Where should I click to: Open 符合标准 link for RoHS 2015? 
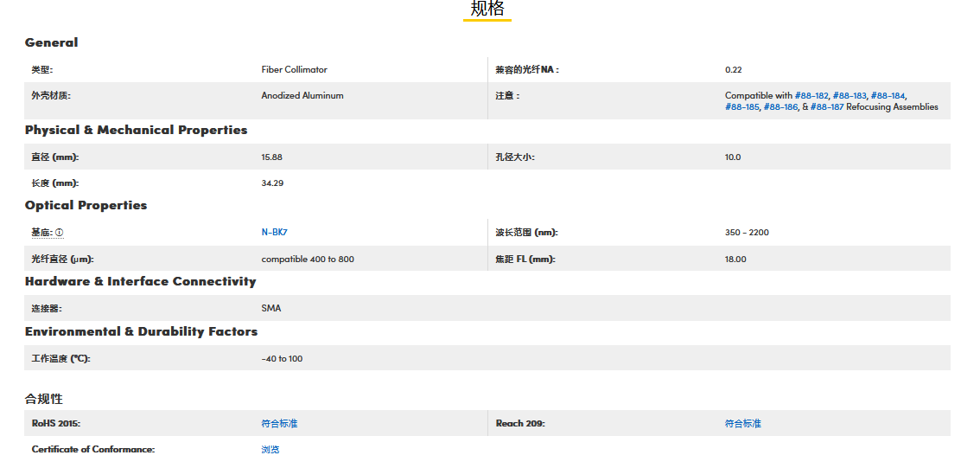tap(279, 424)
